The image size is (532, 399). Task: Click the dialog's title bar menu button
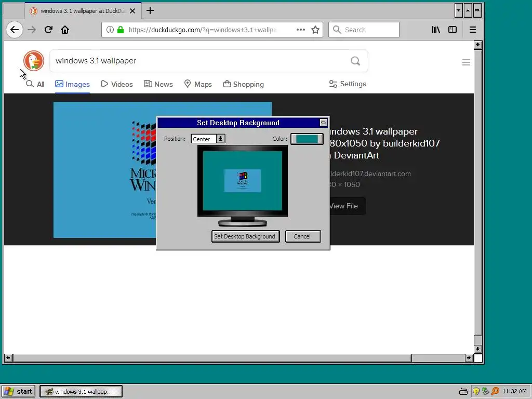[x=323, y=123]
